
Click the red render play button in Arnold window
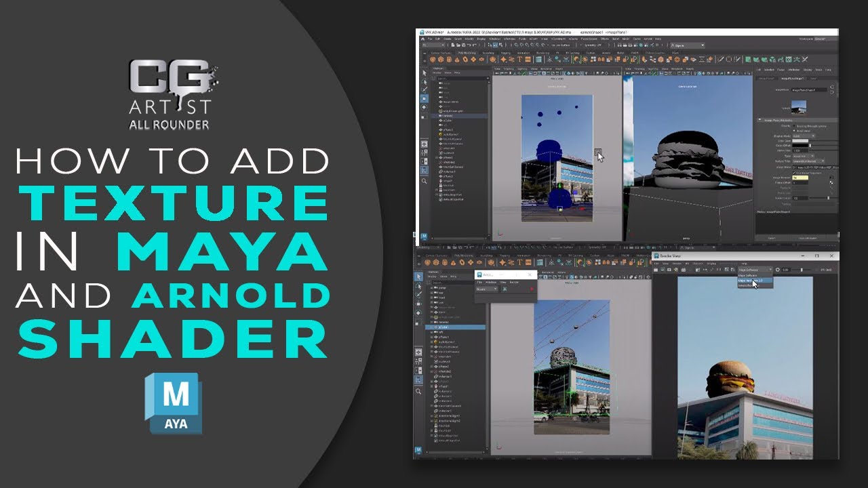[x=532, y=289]
